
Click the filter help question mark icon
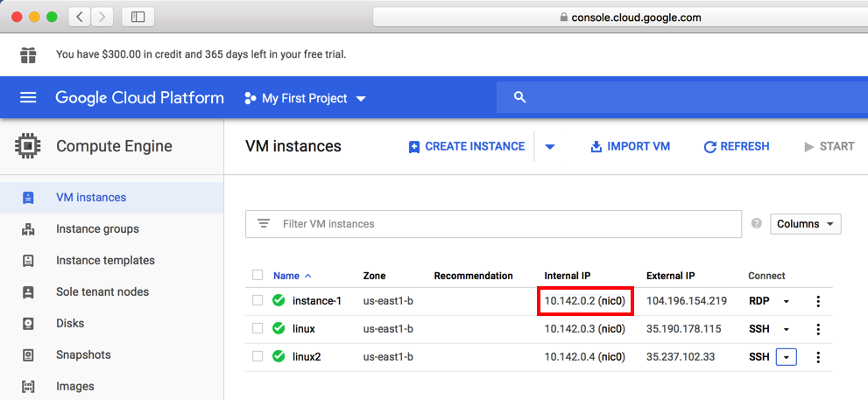757,224
